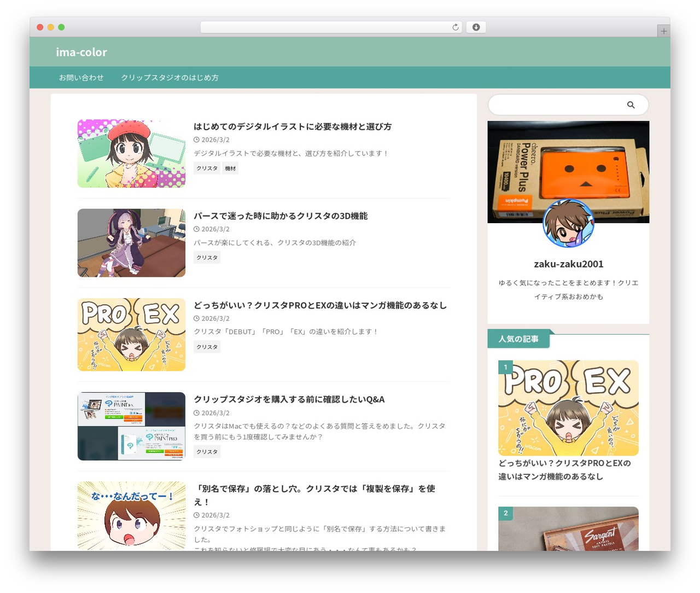Open the お問い合わせ menu item

click(x=81, y=78)
